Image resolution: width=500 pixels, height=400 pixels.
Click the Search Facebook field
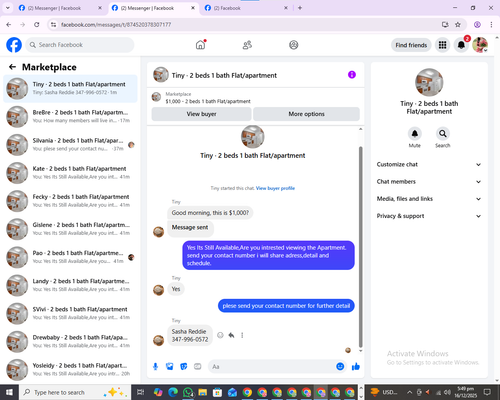click(x=80, y=45)
